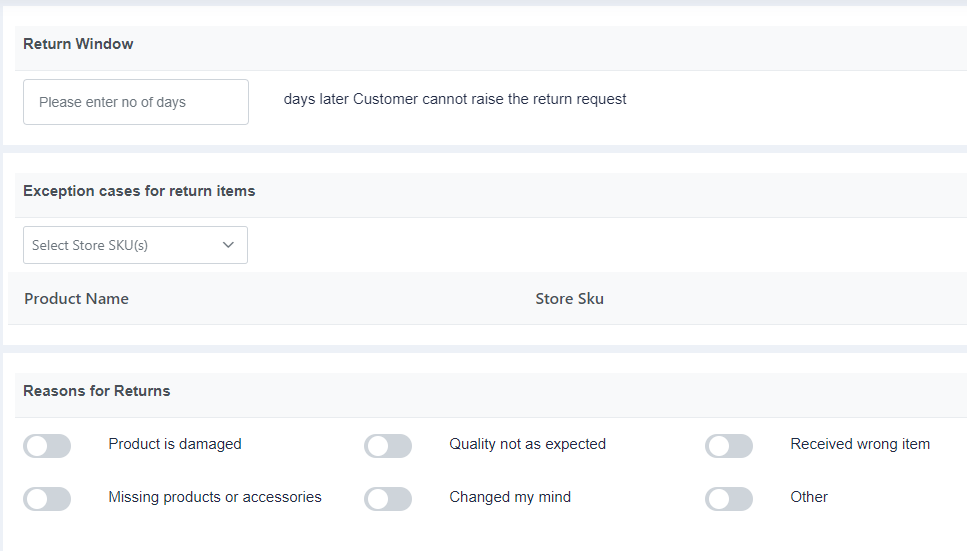
Task: Toggle the Received wrong item switch
Action: (729, 445)
